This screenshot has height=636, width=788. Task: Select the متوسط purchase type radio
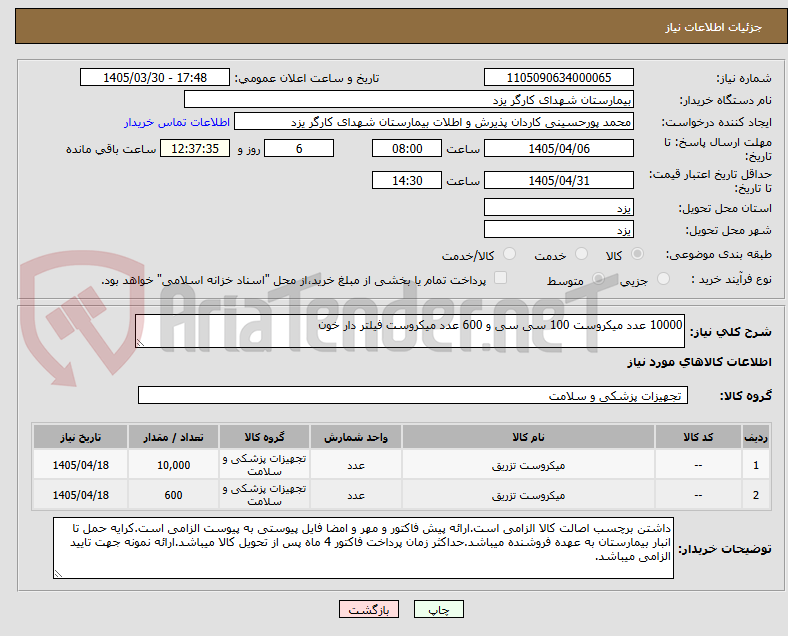click(x=598, y=279)
